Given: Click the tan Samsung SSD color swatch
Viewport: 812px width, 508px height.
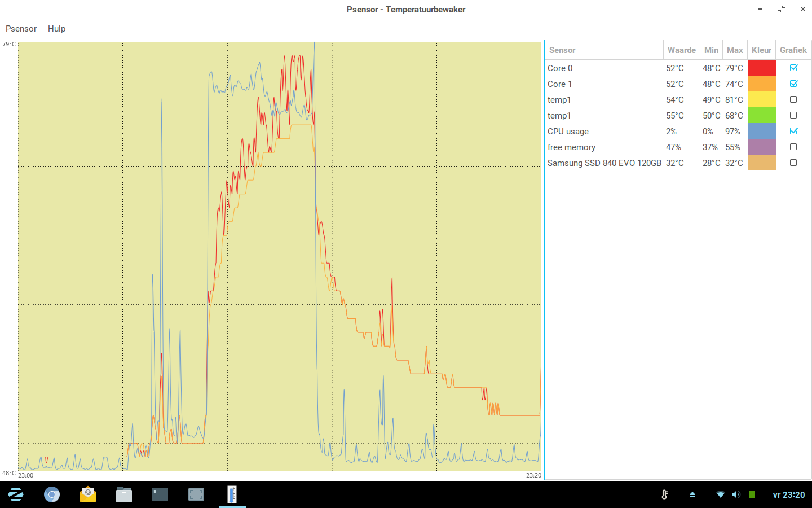Looking at the screenshot, I should 762,163.
